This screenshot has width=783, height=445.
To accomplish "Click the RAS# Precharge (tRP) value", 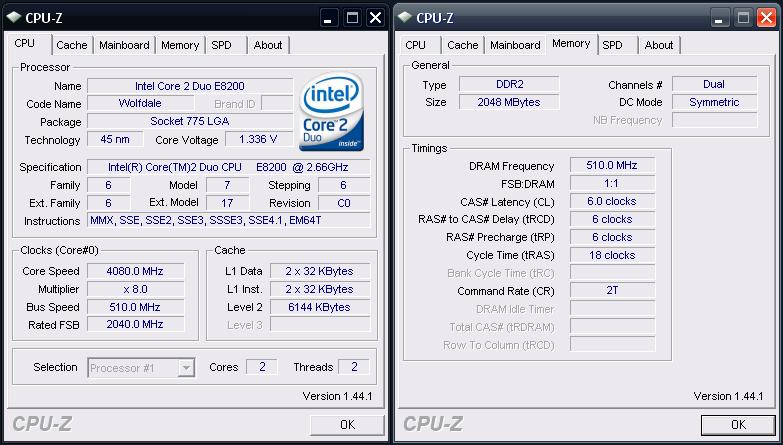I will click(x=612, y=237).
